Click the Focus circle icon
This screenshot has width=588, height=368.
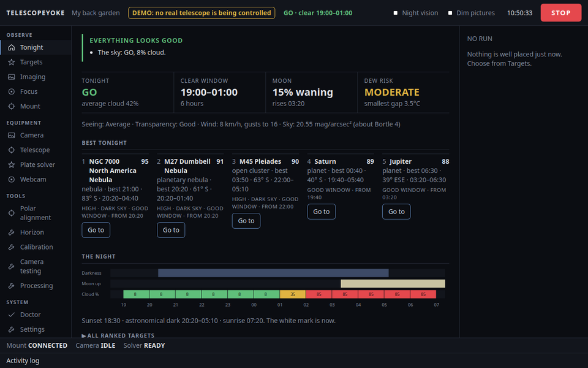click(x=12, y=91)
